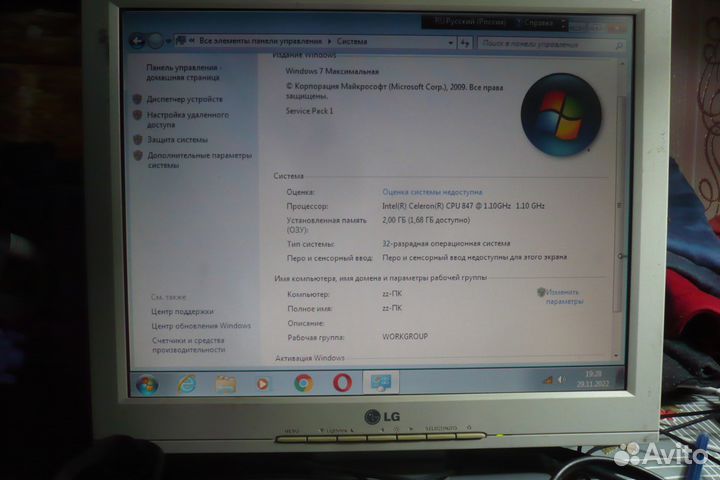Viewport: 720px width, 480px height.
Task: Open Opera browser from the taskbar
Action: point(342,382)
